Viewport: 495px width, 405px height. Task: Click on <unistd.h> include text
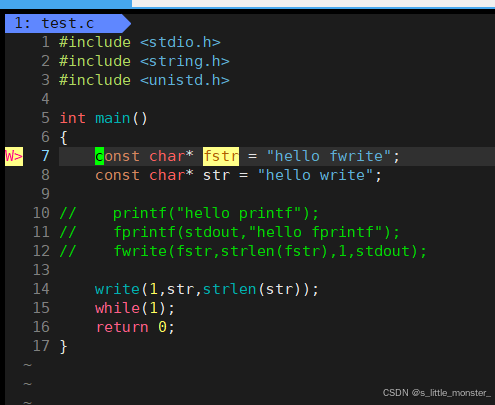point(185,80)
